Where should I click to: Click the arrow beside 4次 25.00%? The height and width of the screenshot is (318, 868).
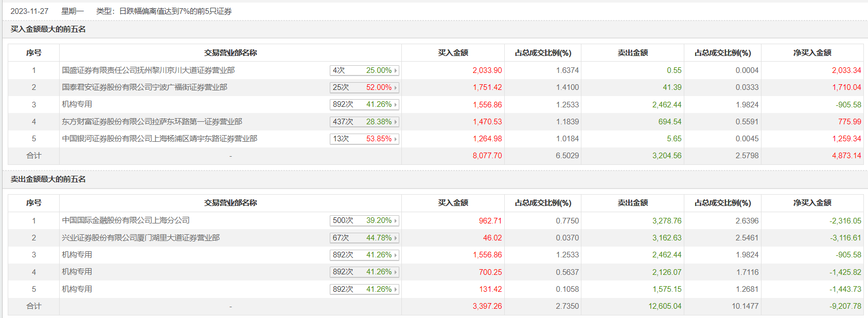click(x=395, y=70)
